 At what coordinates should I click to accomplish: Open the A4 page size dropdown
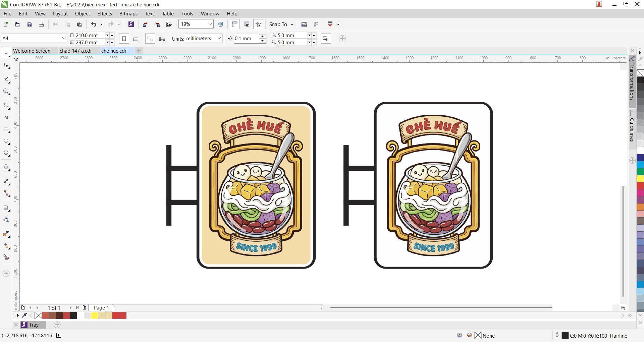tap(64, 38)
